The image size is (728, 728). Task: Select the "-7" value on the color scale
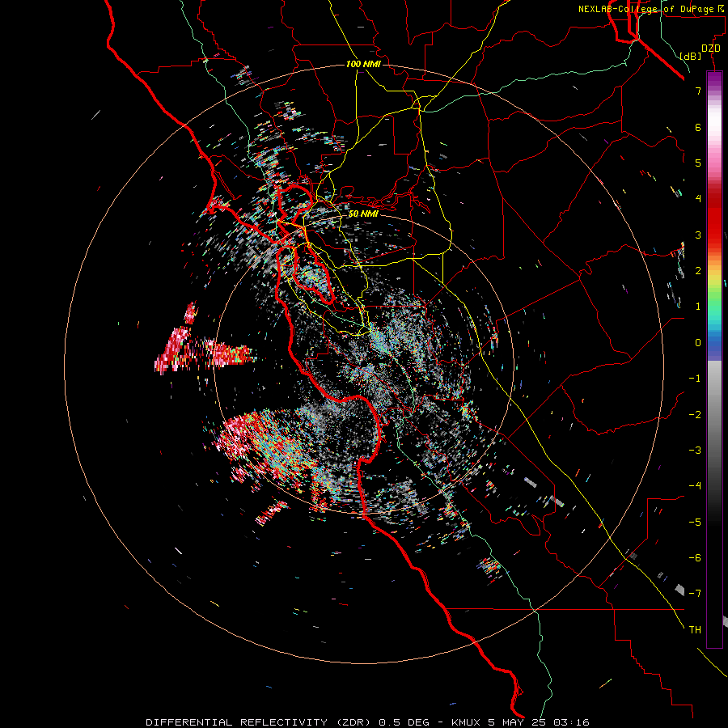(x=695, y=594)
